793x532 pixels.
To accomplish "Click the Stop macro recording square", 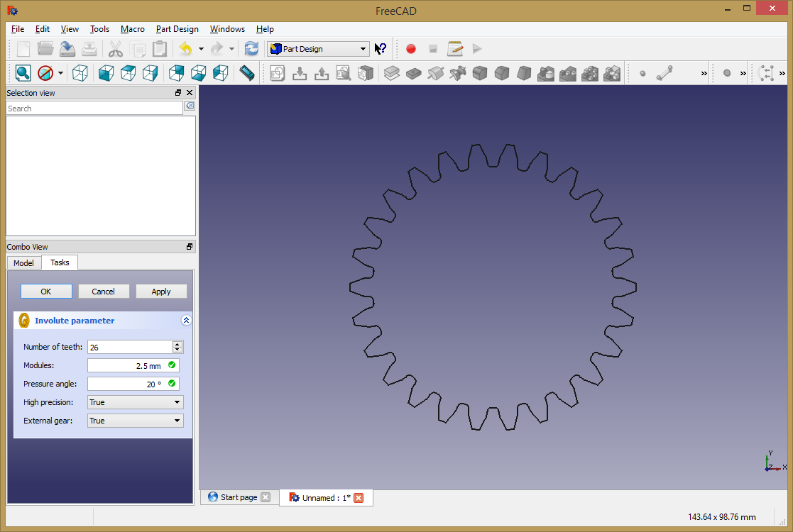I will click(x=433, y=49).
